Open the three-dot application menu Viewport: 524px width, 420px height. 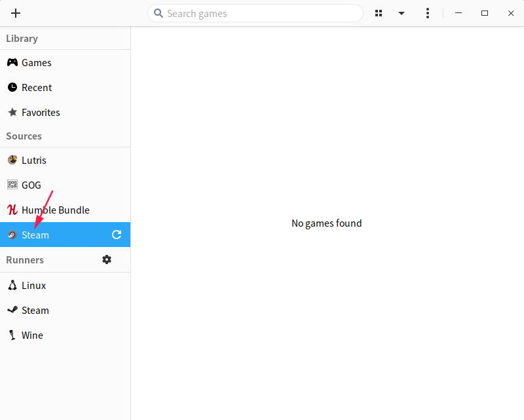[428, 13]
